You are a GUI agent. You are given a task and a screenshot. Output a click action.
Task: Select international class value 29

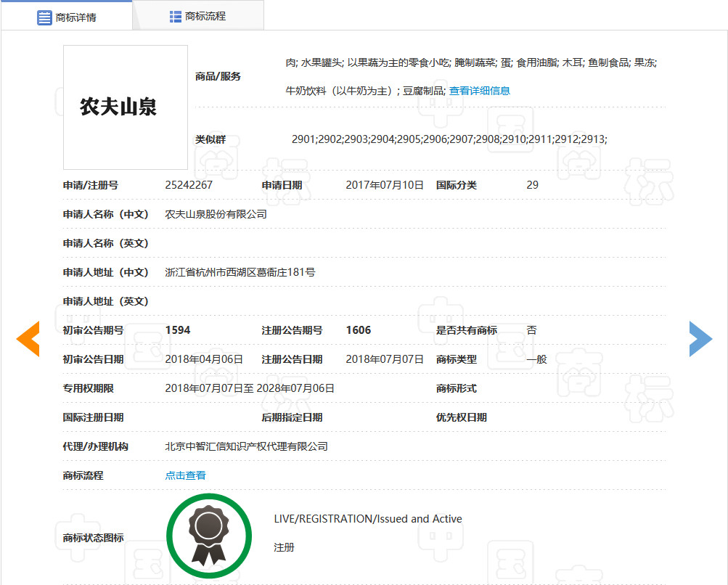coord(533,185)
